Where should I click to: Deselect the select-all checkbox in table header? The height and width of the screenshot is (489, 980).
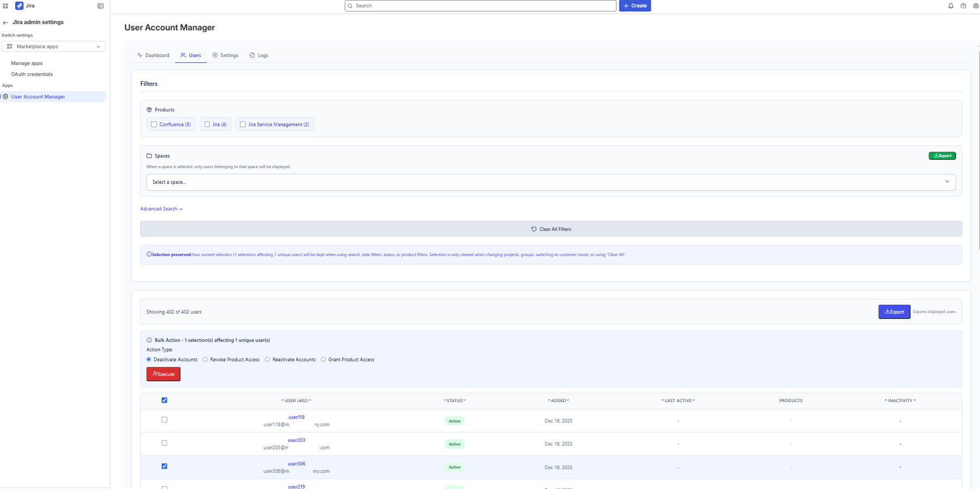pos(165,400)
